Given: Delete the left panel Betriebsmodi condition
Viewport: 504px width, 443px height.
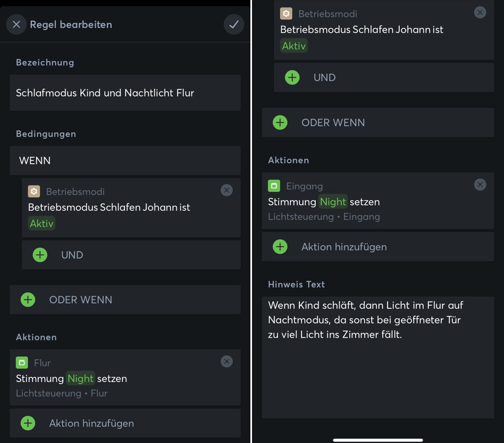Looking at the screenshot, I should coord(226,190).
